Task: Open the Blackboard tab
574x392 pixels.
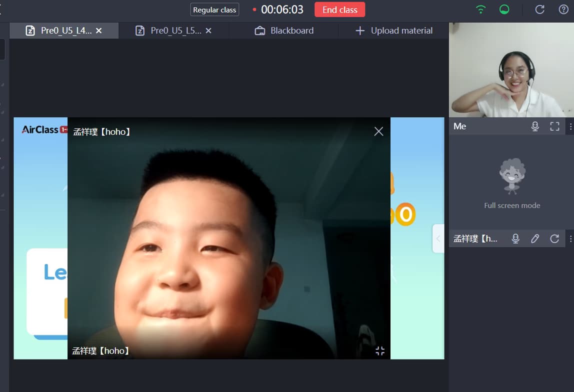Action: click(x=284, y=30)
